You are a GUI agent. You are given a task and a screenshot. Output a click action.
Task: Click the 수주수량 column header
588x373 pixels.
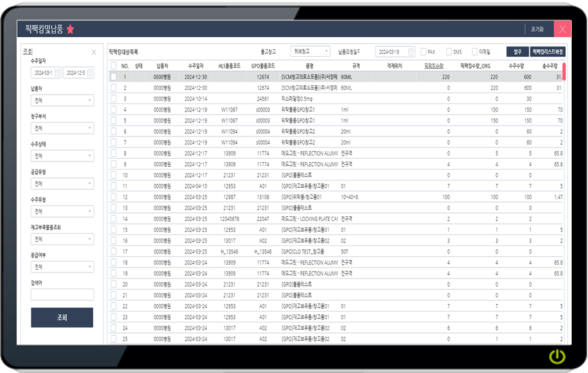click(516, 66)
